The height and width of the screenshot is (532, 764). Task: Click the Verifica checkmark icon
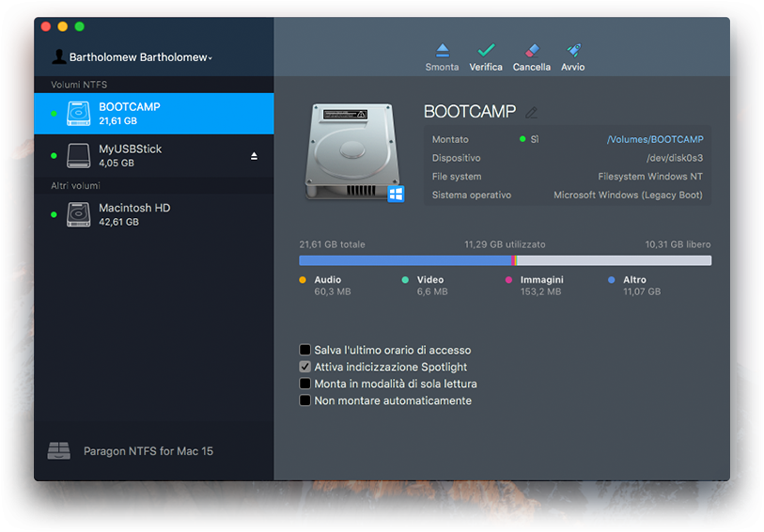point(486,50)
